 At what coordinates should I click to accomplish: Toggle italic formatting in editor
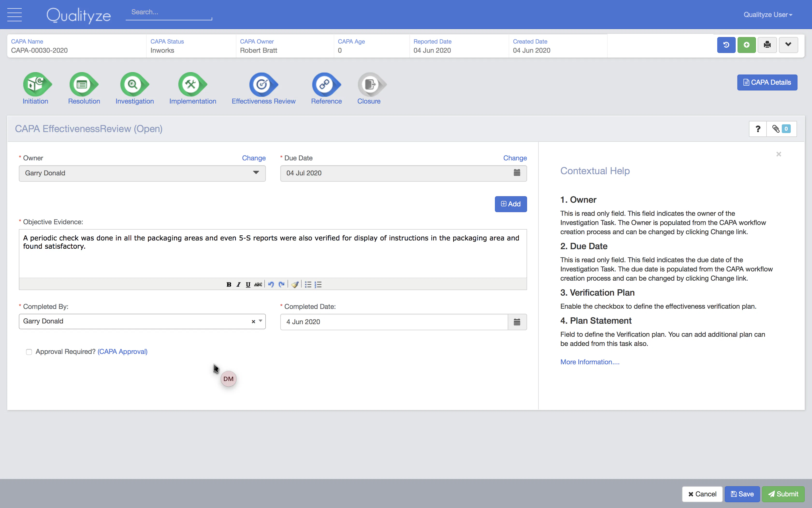239,284
